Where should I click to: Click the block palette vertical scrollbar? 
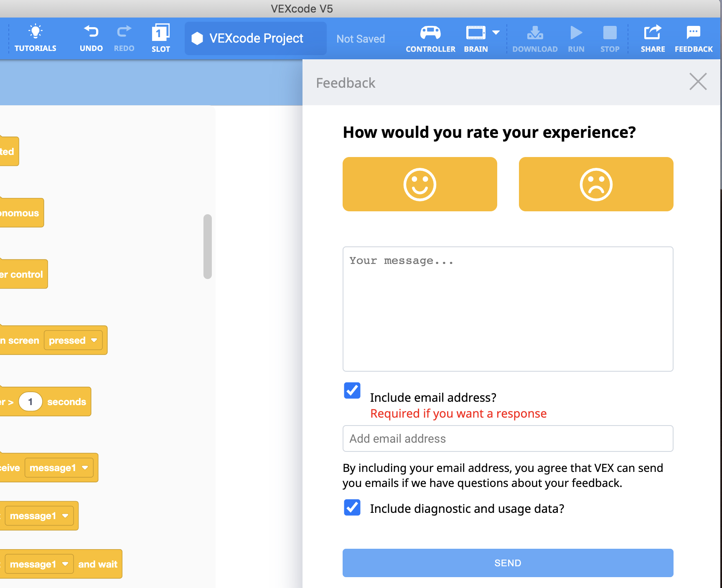tap(208, 246)
